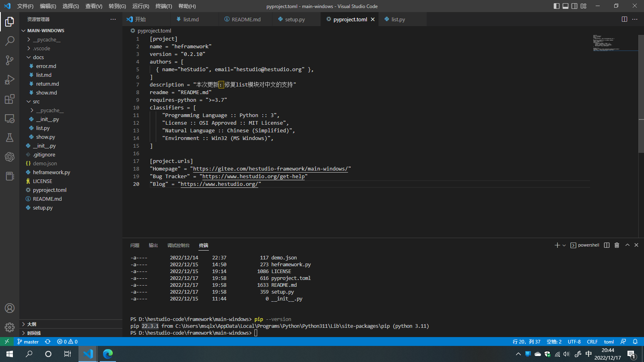The width and height of the screenshot is (644, 362).
Task: Collapse the src folder
Action: [71, 101]
